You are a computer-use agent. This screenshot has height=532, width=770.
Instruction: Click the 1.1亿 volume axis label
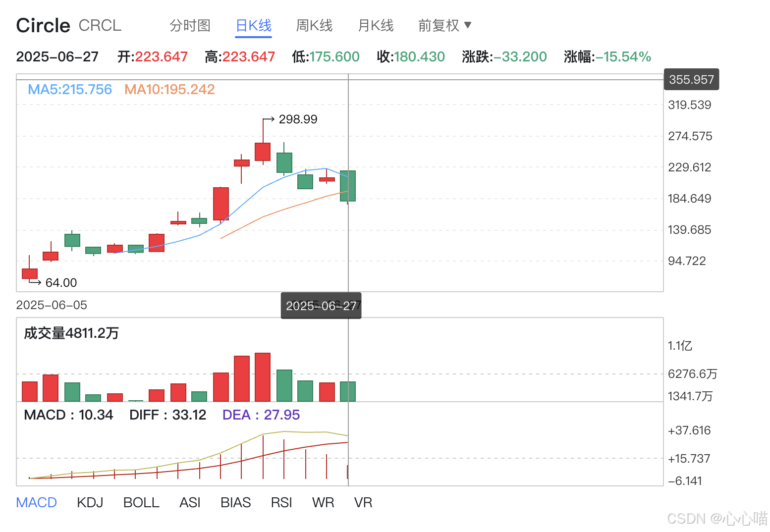coord(680,346)
